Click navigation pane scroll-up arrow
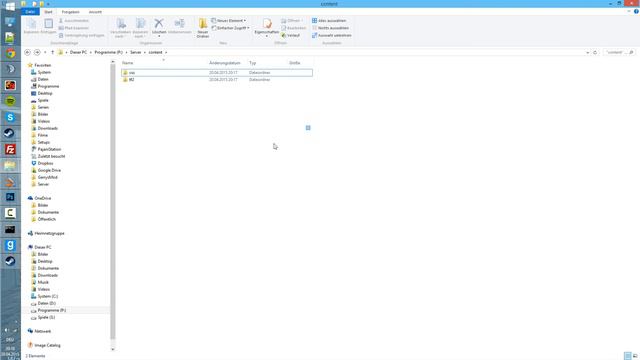The width and height of the screenshot is (640, 360). 113,62
